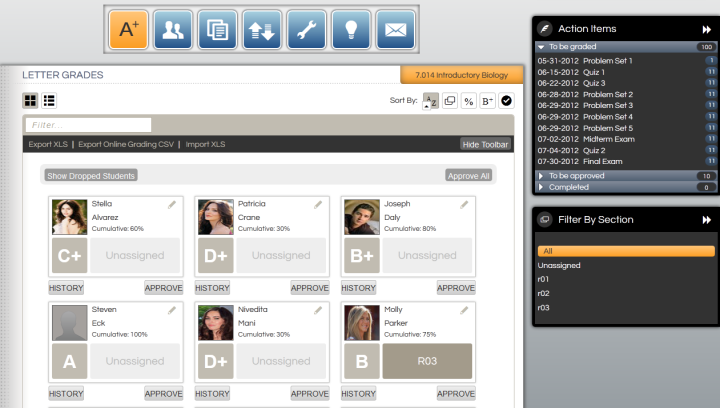Screen dimensions: 720x408
Task: Sort students alphabetically A-Z
Action: pos(430,100)
